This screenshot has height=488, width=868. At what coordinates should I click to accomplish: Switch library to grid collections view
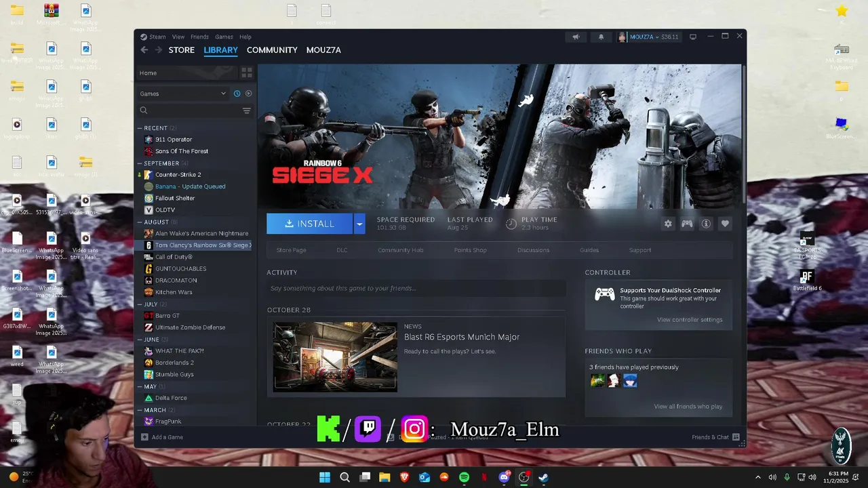247,73
